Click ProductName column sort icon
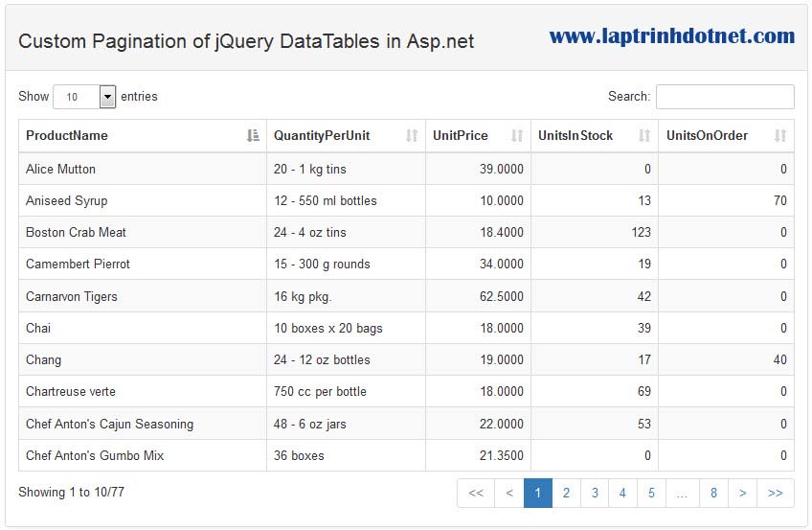The height and width of the screenshot is (530, 812). (x=253, y=136)
